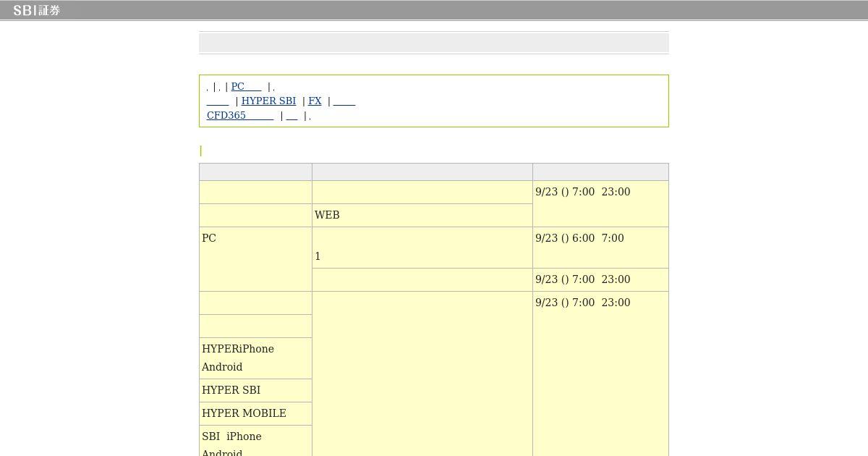
Task: Open the PC link in navigation box
Action: coord(246,86)
